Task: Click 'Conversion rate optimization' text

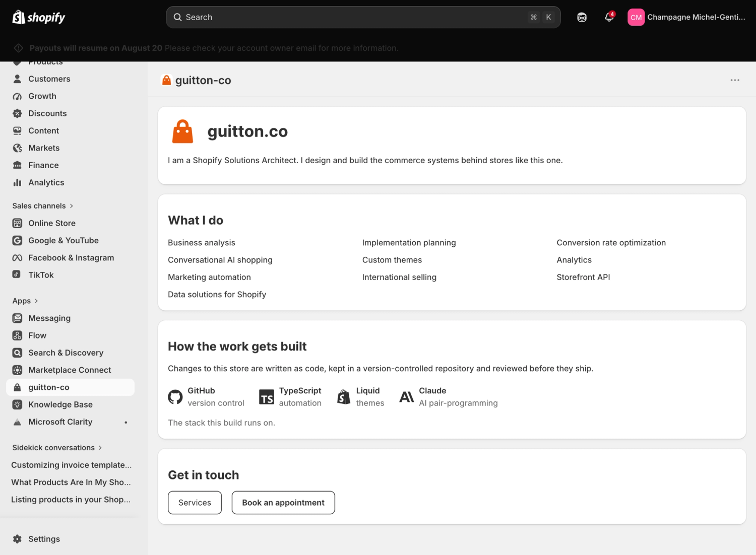Action: pos(611,243)
